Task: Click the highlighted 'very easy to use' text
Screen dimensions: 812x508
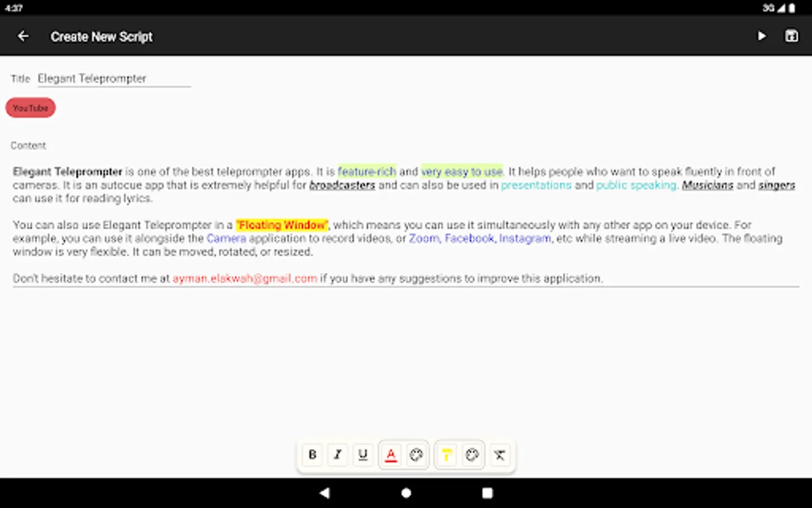Action: coord(462,171)
